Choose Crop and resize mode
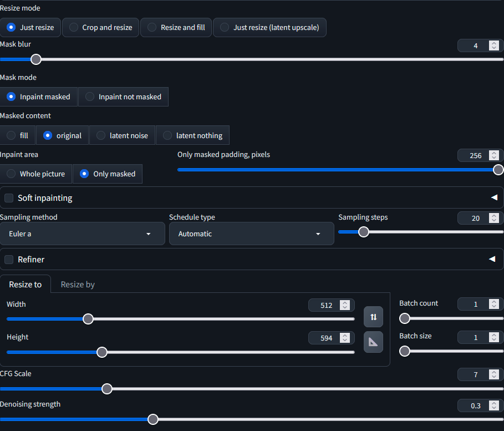The height and width of the screenshot is (431, 504). (x=100, y=27)
